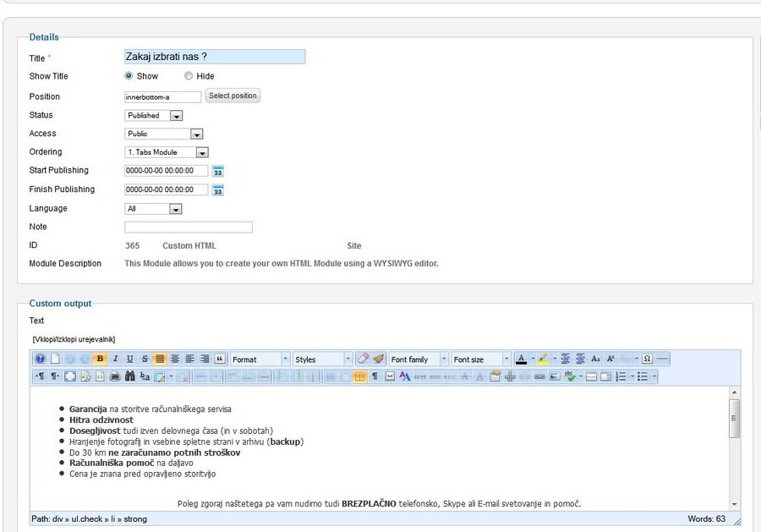This screenshot has height=532, width=761.
Task: Toggle bold formatting in editor toolbar
Action: tap(100, 359)
